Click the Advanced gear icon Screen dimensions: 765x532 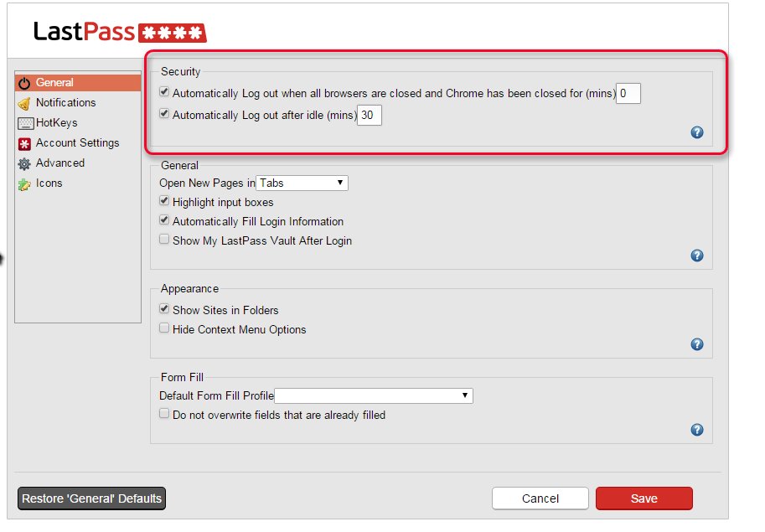(x=24, y=163)
